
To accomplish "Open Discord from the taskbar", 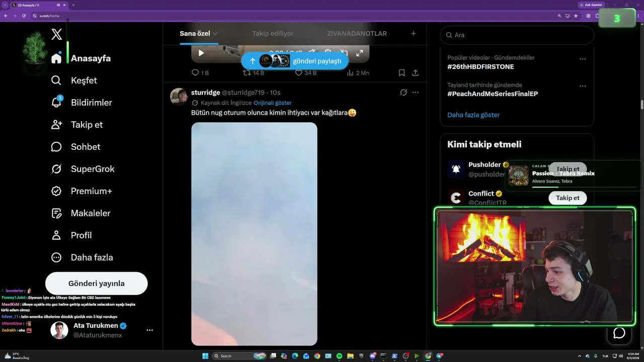I will coord(372,356).
